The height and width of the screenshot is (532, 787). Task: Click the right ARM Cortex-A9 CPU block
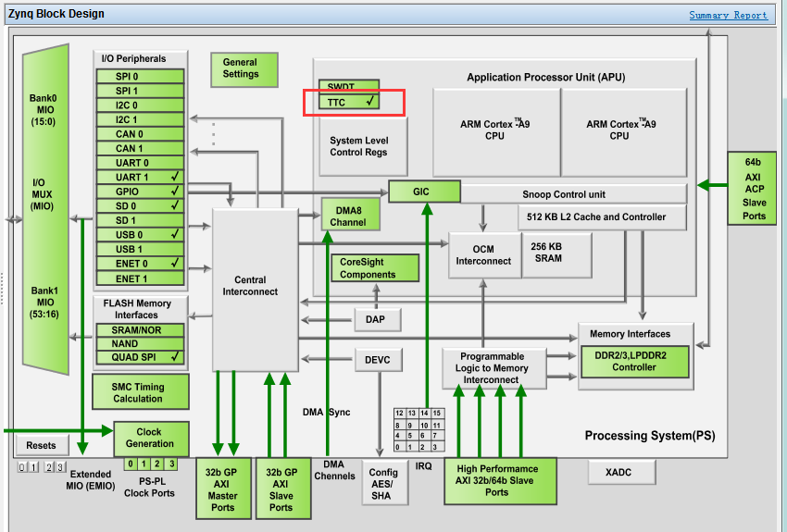[x=624, y=132]
